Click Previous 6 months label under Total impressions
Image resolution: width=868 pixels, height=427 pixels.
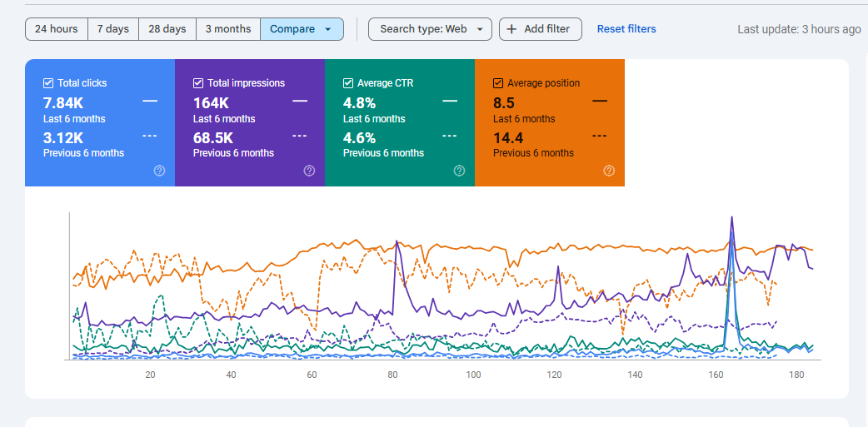pyautogui.click(x=233, y=152)
